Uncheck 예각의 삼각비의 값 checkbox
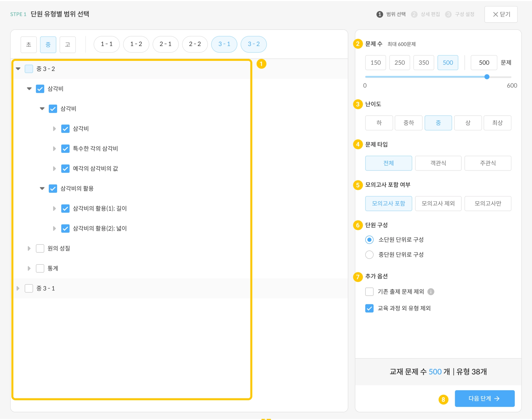 [x=65, y=169]
